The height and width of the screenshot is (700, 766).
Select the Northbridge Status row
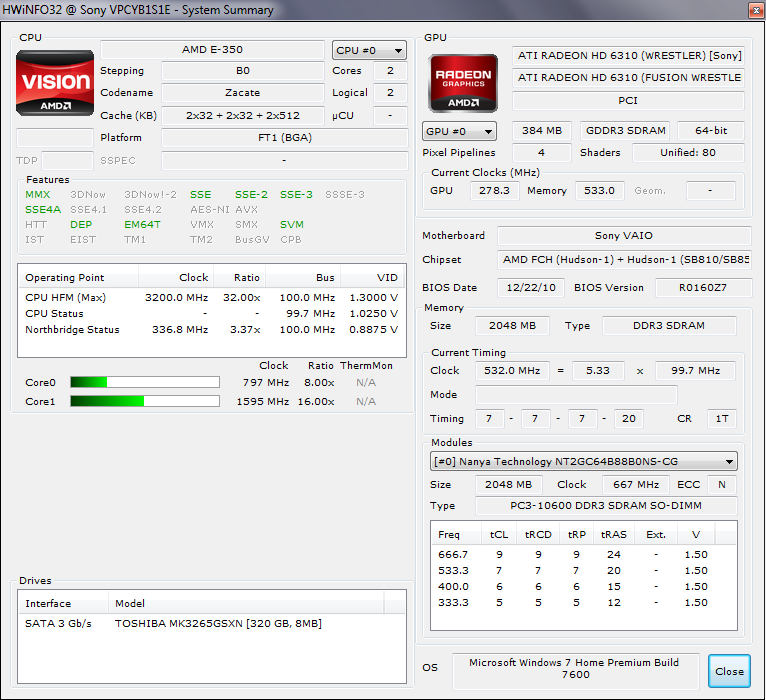(212, 330)
